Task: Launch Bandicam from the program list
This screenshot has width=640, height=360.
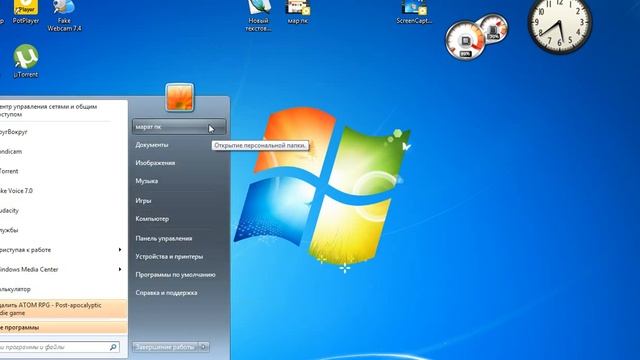Action: point(63,151)
